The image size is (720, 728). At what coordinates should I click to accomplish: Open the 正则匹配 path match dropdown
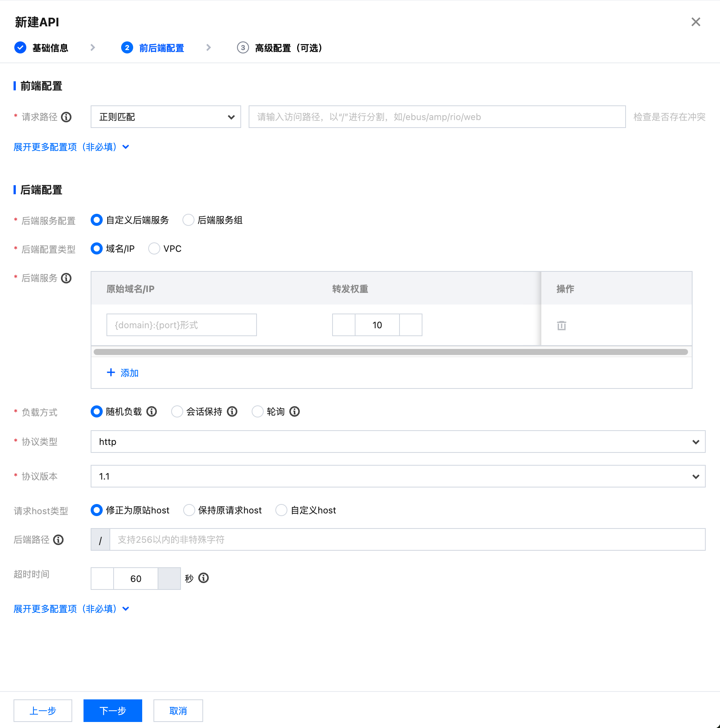pyautogui.click(x=166, y=117)
